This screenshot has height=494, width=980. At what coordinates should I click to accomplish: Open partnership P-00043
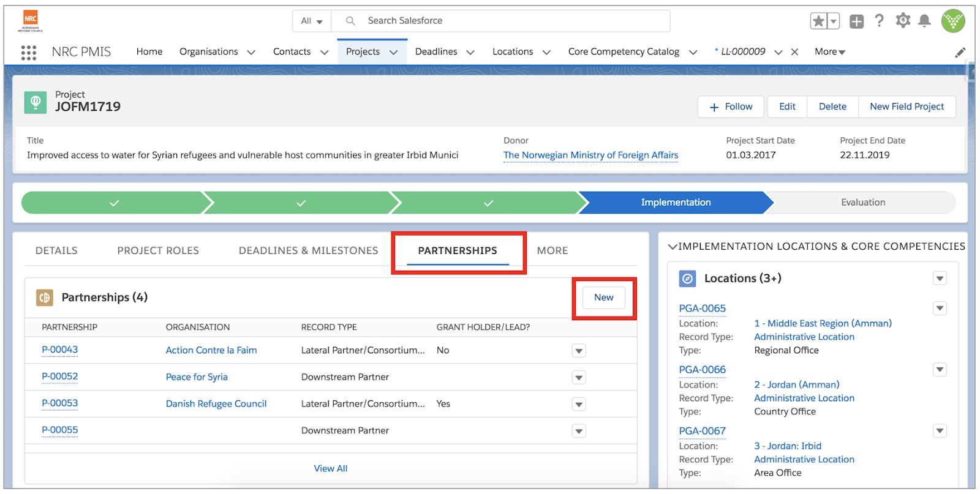pos(60,350)
